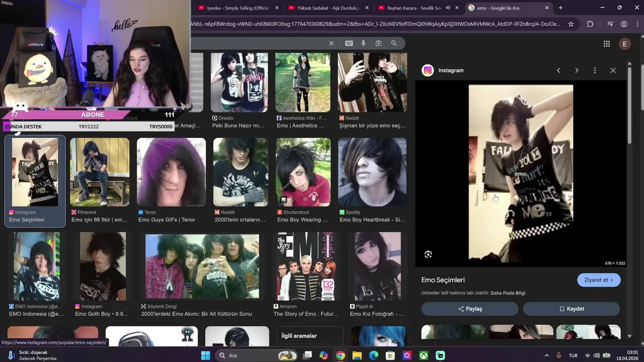Click the Instagram logo in preview header
This screenshot has width=644, height=362.
pyautogui.click(x=428, y=70)
